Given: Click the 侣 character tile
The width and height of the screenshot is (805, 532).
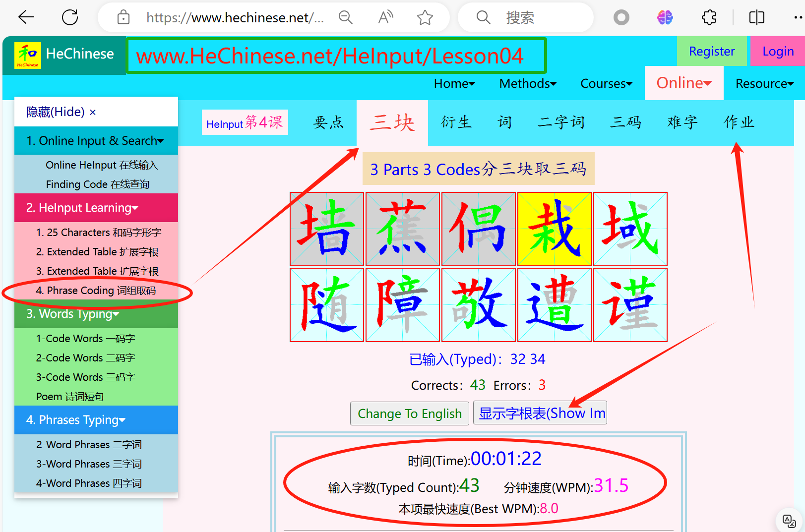Looking at the screenshot, I should [479, 229].
